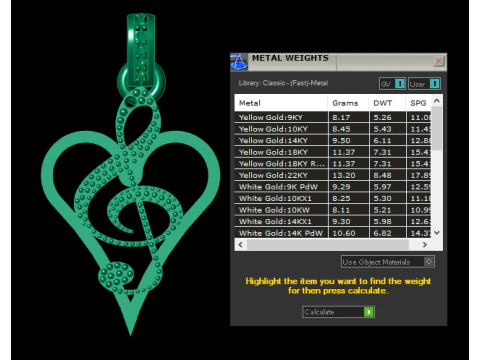Click the 6.11 DWT value
Screen dimensions: 480x360
click(382, 141)
